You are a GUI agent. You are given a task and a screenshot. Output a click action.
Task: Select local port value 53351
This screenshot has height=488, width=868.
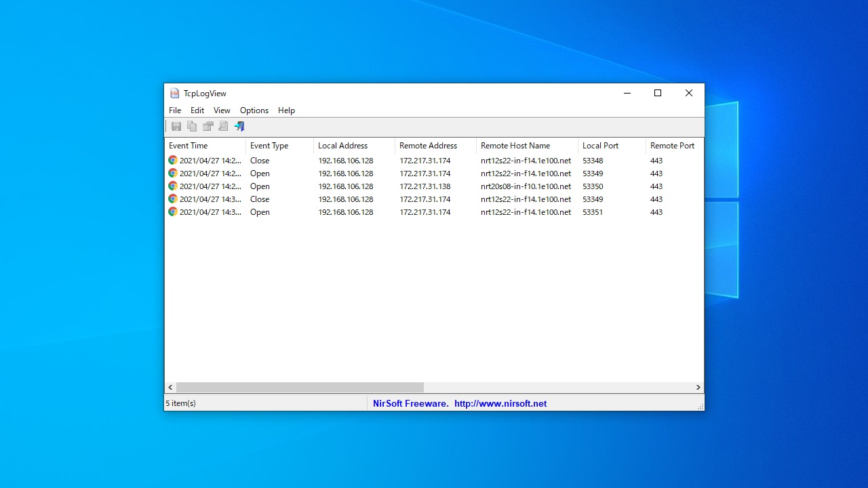coord(593,212)
